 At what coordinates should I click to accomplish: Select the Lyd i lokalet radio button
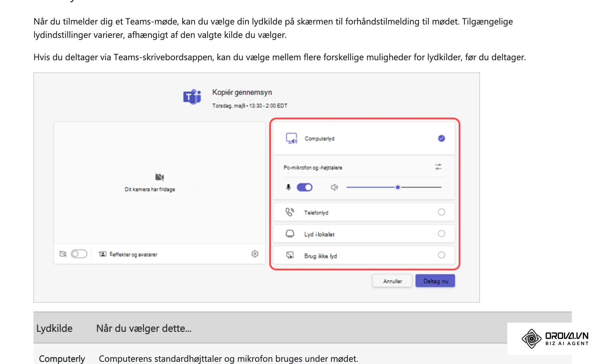(441, 234)
